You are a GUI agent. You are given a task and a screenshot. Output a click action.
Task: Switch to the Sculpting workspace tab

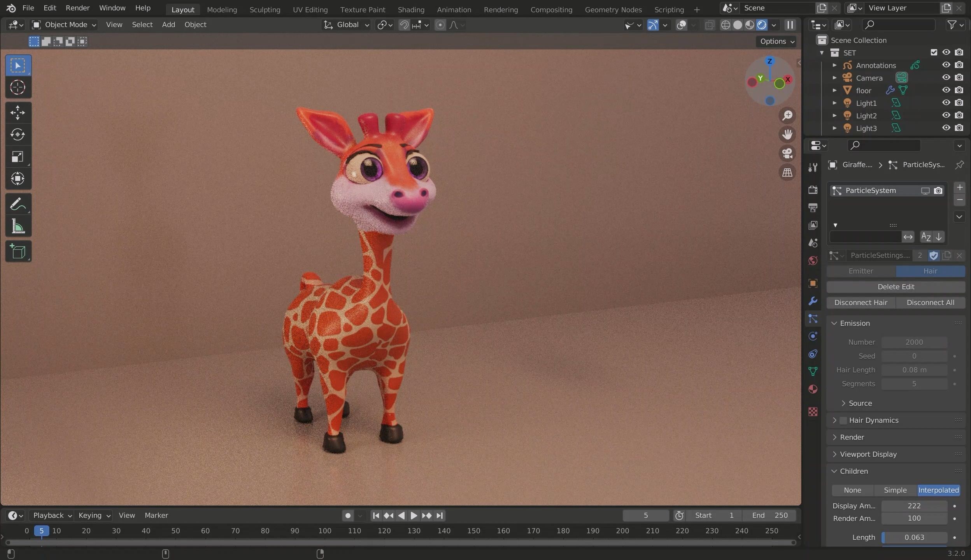point(265,10)
